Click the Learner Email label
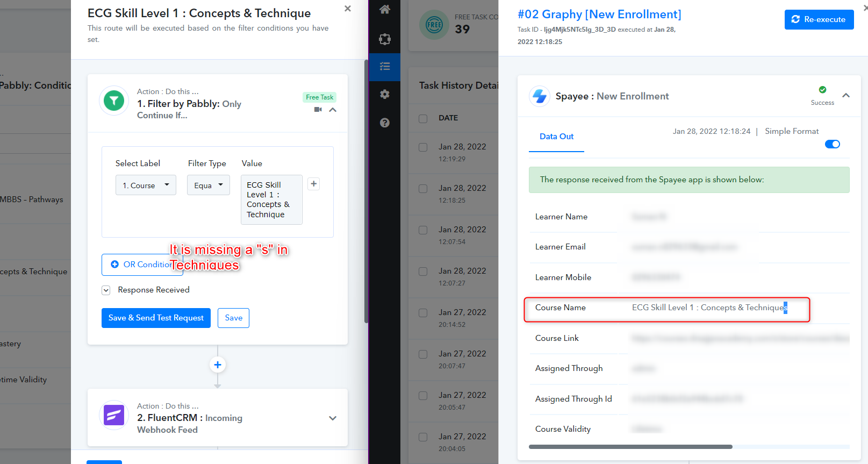Screen dimensions: 868x464 pyautogui.click(x=561, y=247)
